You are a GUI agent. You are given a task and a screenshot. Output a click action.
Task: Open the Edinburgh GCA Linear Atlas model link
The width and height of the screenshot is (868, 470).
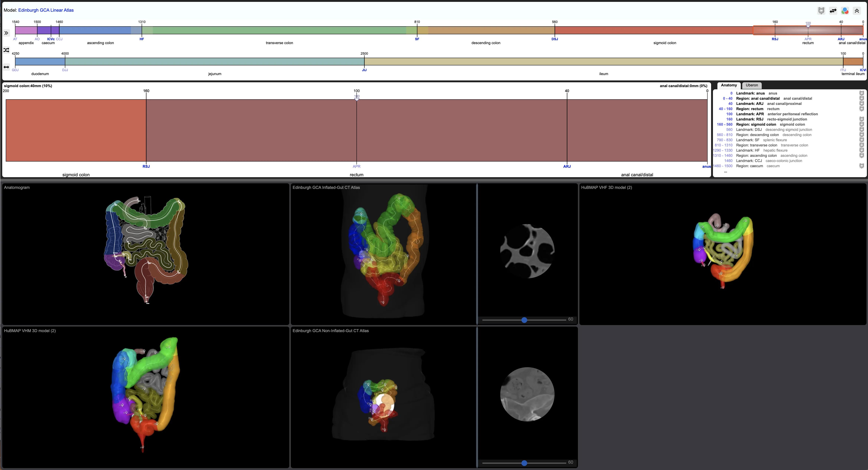46,10
